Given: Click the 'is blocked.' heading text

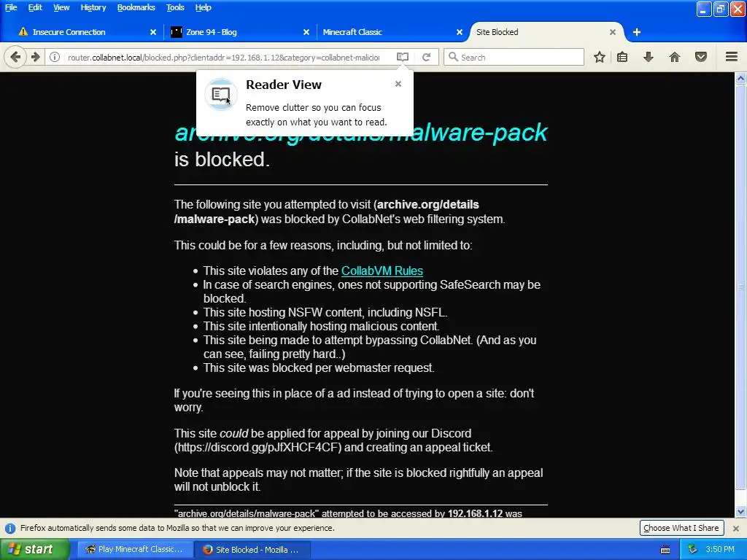Looking at the screenshot, I should pos(222,160).
